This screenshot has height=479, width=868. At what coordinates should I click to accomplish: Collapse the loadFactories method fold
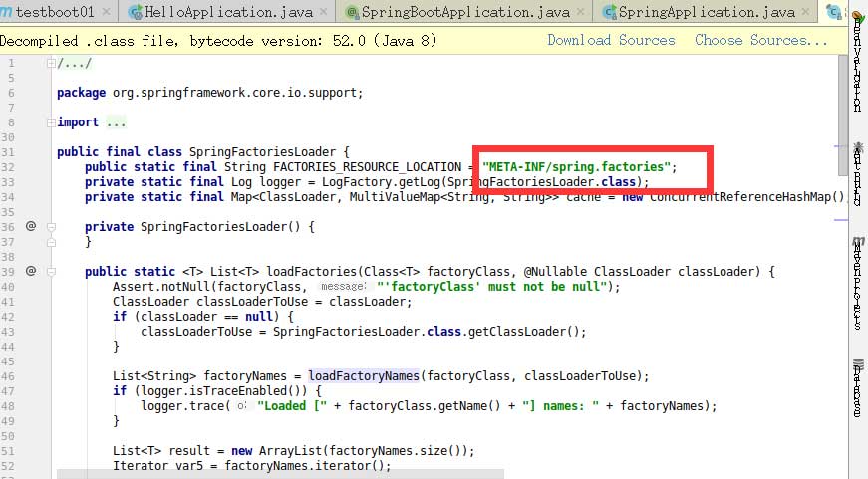pos(51,272)
